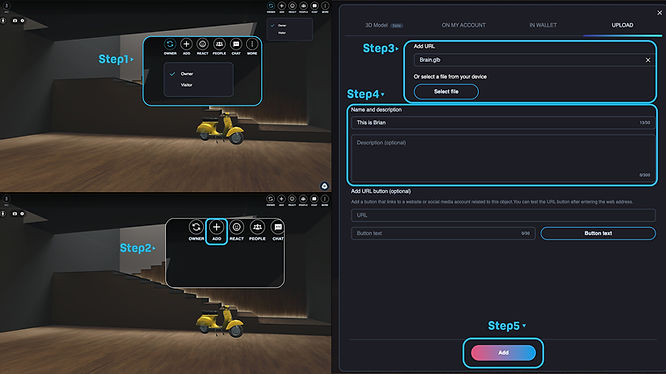Screen dimensions: 666x374
Task: Click the name field reading This is Brian
Action: 503,123
